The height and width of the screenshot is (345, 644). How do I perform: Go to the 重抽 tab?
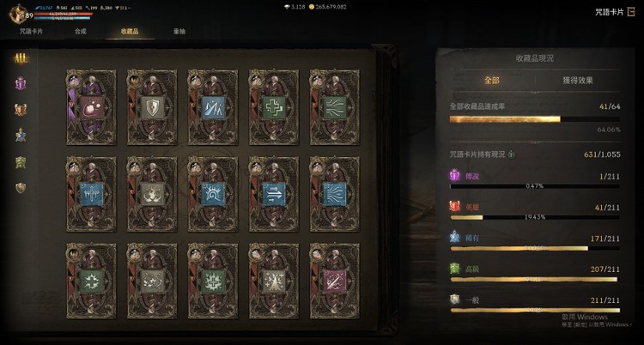(179, 31)
